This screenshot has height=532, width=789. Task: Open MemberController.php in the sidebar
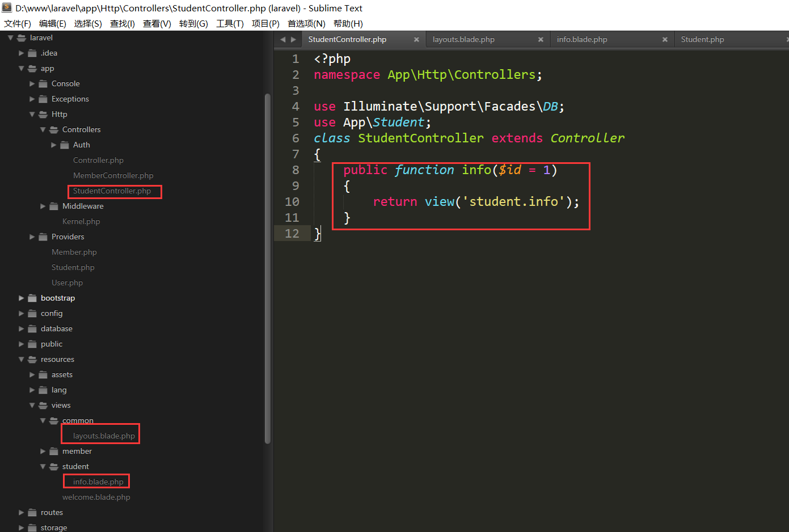pyautogui.click(x=113, y=175)
